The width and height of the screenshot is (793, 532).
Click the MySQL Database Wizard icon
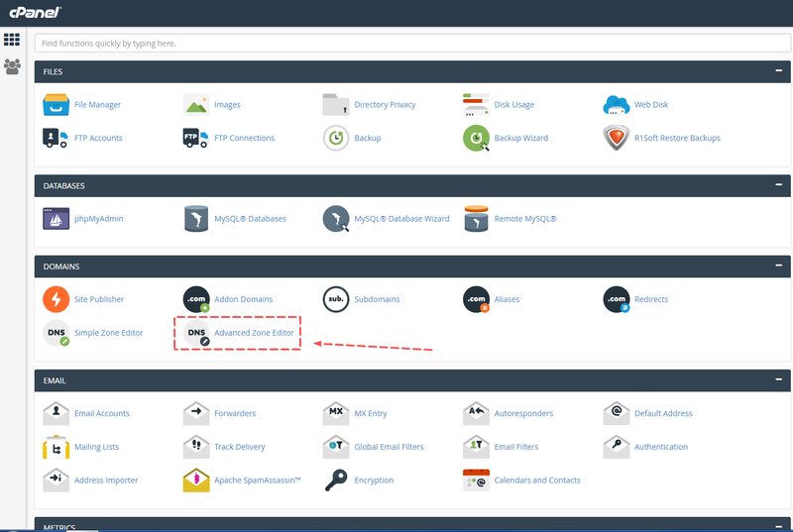pyautogui.click(x=336, y=219)
